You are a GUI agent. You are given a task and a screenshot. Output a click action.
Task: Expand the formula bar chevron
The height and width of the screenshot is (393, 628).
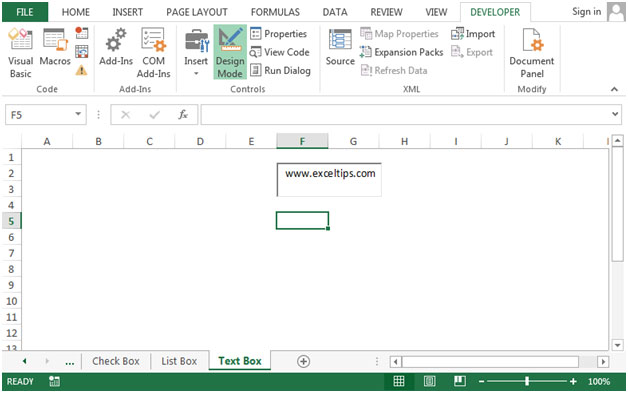coord(615,115)
